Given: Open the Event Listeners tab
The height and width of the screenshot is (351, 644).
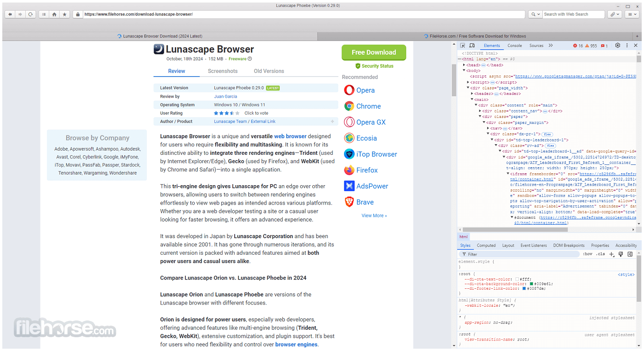Looking at the screenshot, I should point(534,246).
